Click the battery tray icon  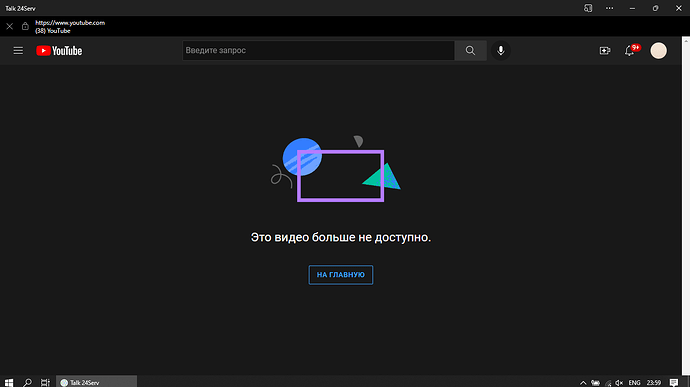[x=595, y=383]
